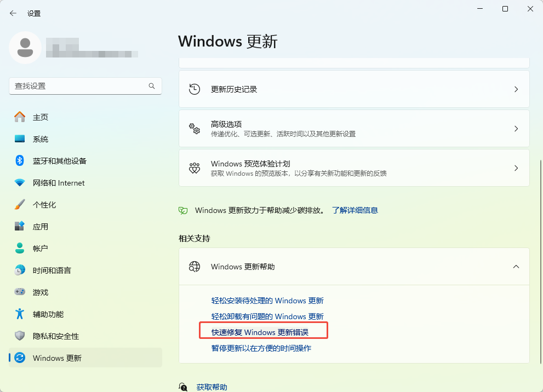The height and width of the screenshot is (392, 543).
Task: Open 帐户 settings category
Action: (x=85, y=248)
